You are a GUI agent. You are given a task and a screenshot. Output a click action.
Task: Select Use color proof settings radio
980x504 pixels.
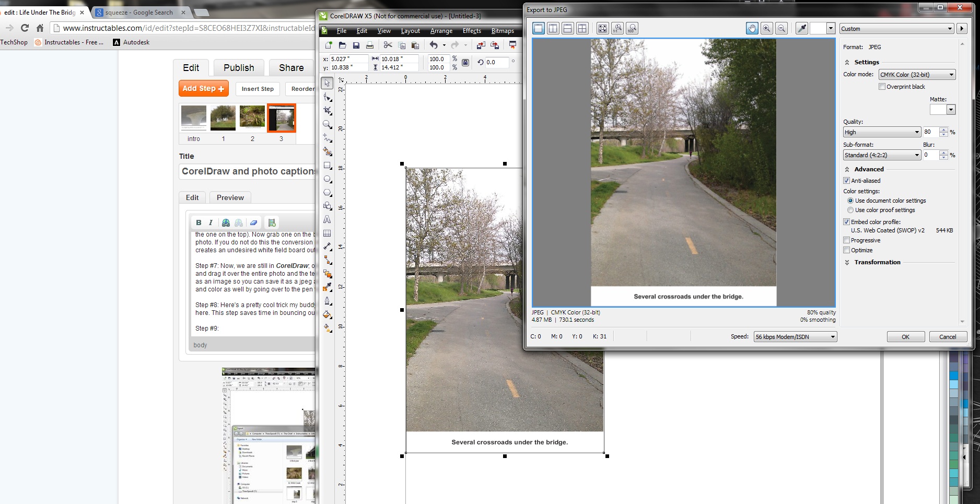click(850, 210)
